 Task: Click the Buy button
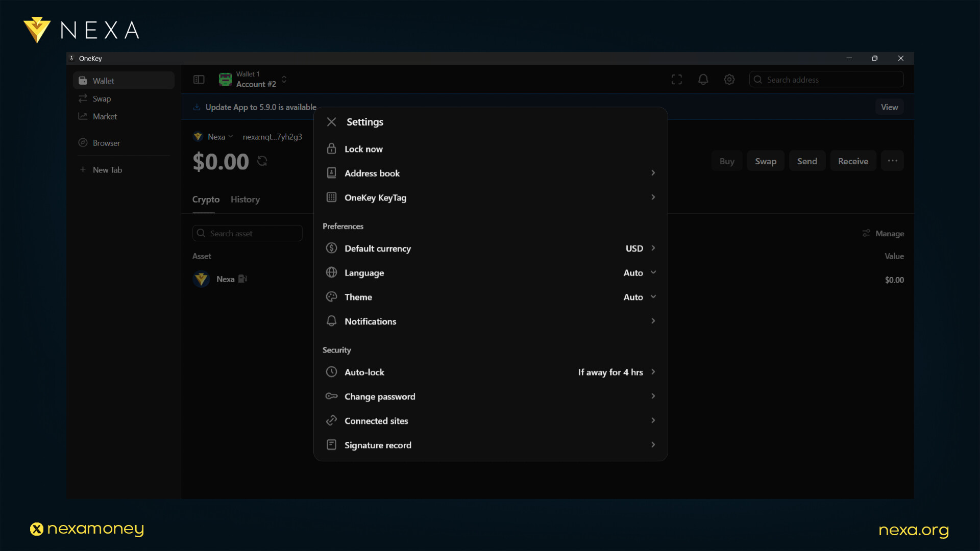[727, 161]
